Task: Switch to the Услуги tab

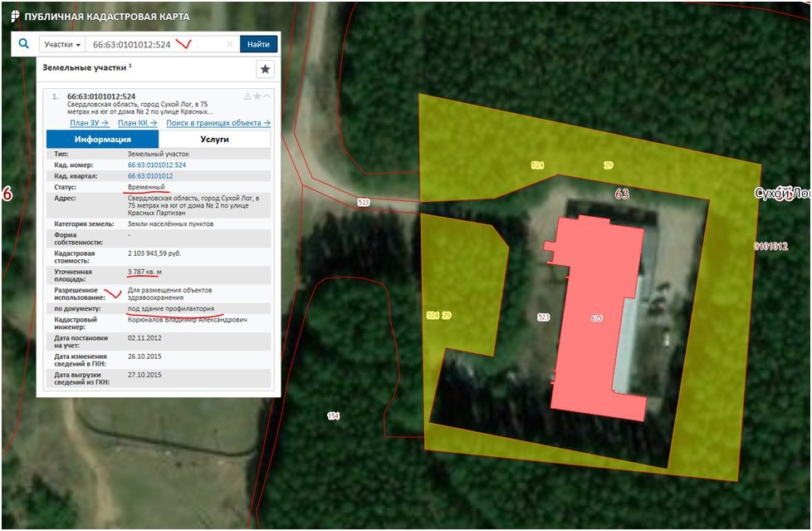Action: coord(214,140)
